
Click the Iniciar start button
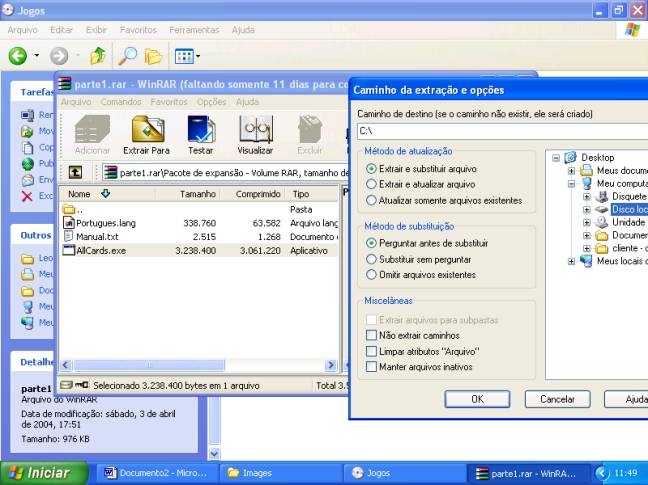coord(45,473)
